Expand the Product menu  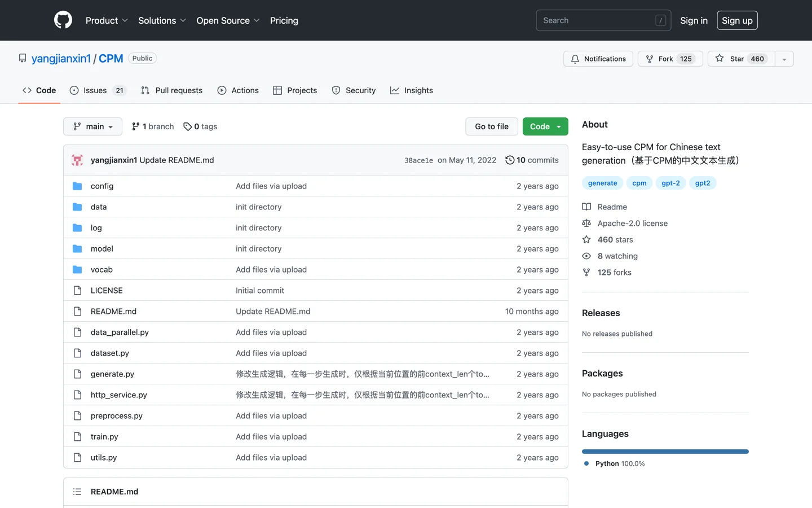pyautogui.click(x=107, y=20)
